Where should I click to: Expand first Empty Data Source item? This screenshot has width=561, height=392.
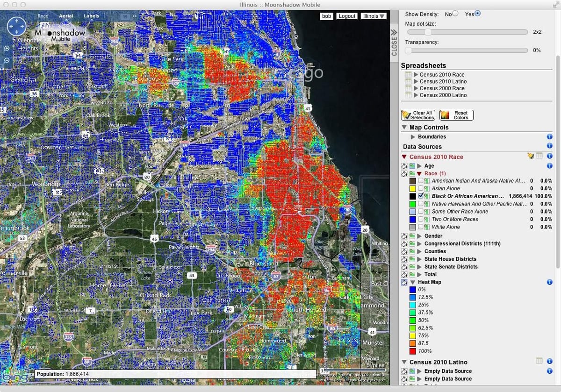point(419,371)
